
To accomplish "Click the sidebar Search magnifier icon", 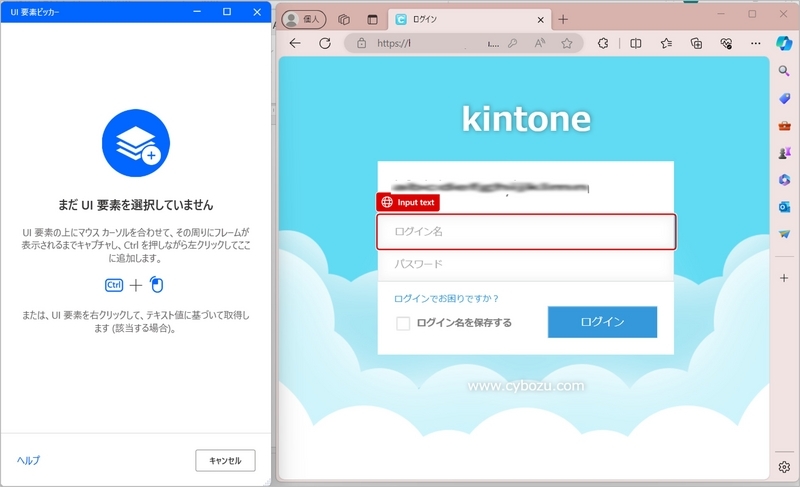I will coord(784,71).
